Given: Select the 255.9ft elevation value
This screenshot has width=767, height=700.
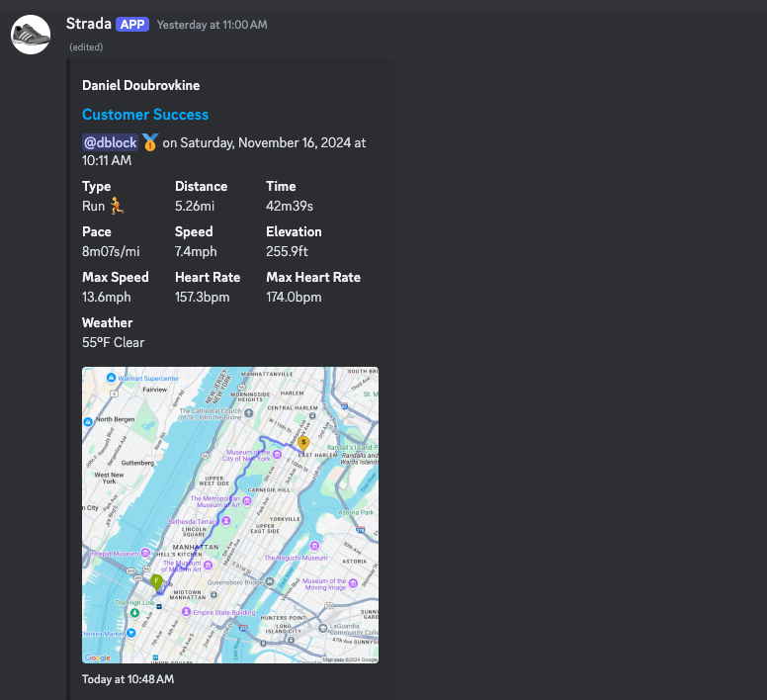Looking at the screenshot, I should [x=288, y=251].
